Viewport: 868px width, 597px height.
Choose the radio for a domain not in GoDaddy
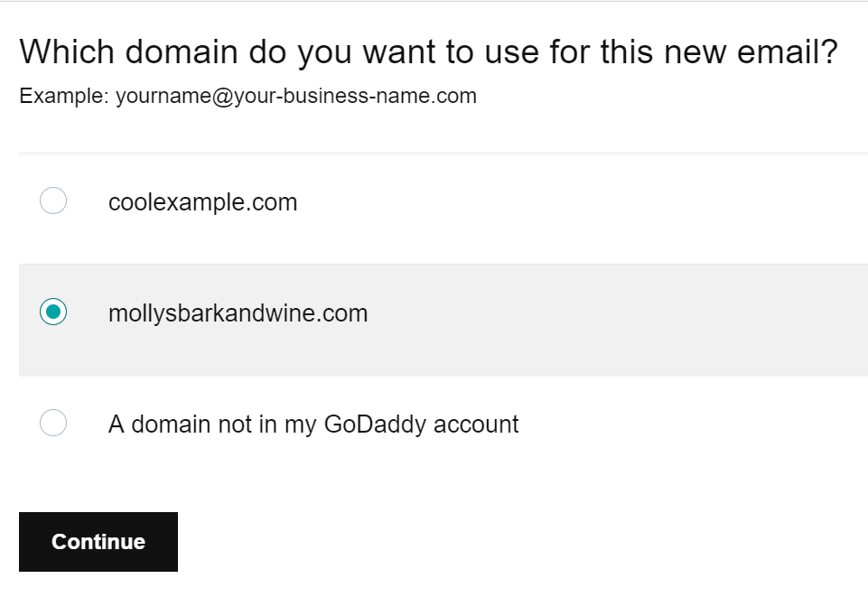53,423
